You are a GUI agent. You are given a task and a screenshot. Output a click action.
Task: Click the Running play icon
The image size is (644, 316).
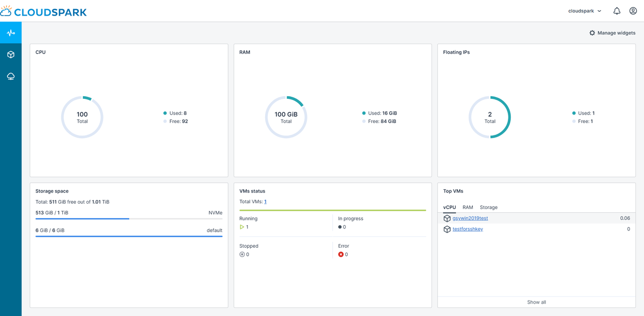pos(242,227)
